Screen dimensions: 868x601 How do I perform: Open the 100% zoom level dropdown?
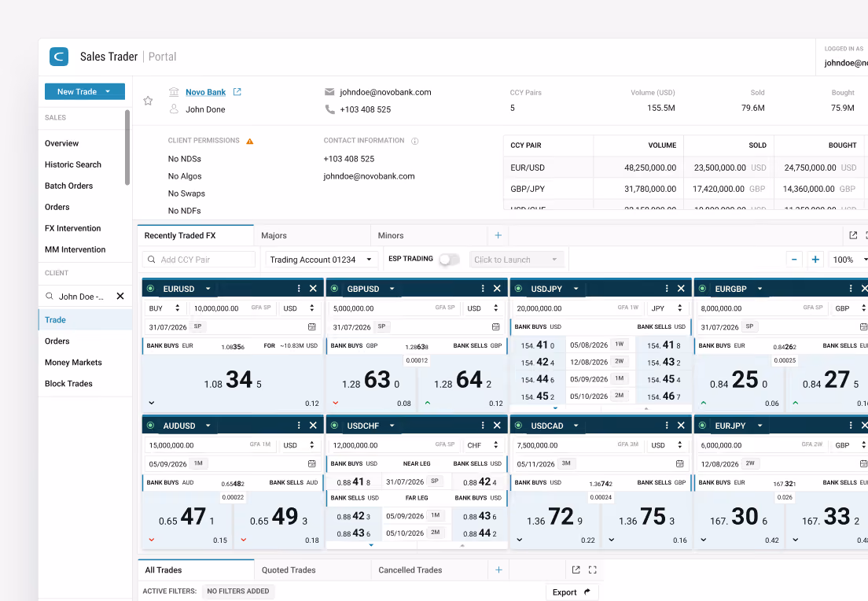[848, 260]
